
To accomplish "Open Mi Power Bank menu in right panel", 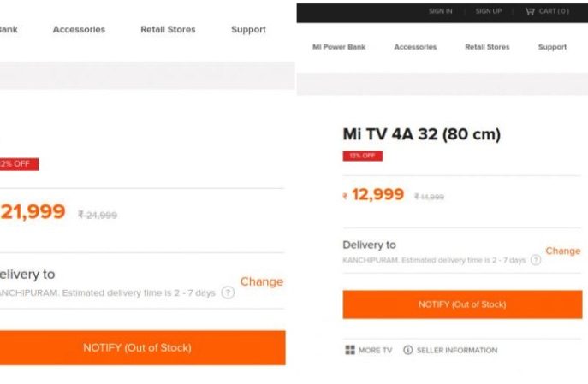I will [339, 47].
